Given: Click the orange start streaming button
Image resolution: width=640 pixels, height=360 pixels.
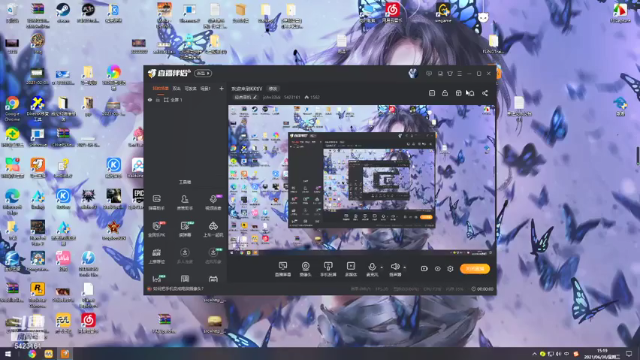Looking at the screenshot, I should coord(475,269).
